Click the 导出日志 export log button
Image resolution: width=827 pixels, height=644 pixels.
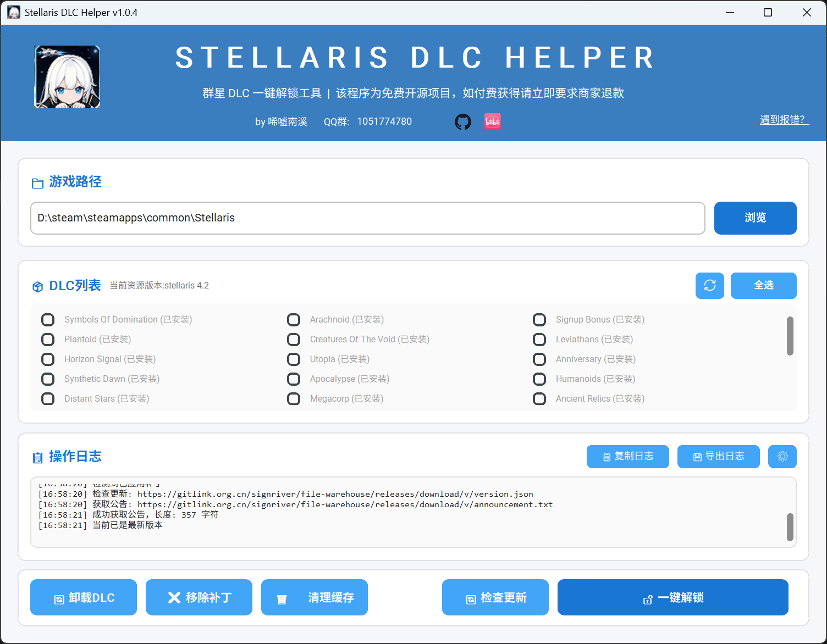pyautogui.click(x=719, y=457)
